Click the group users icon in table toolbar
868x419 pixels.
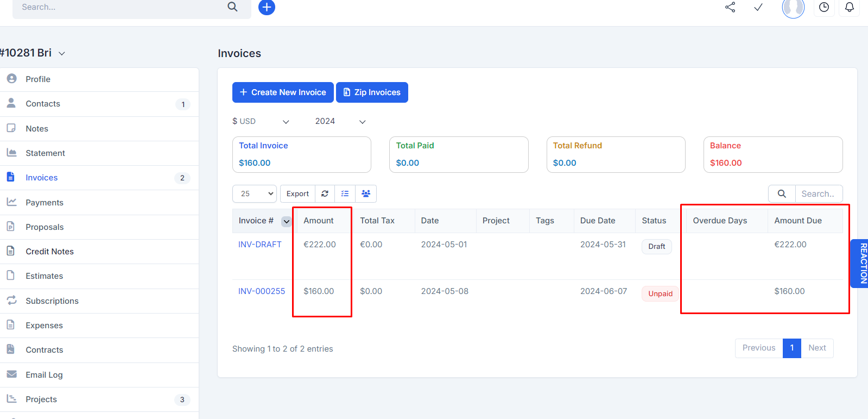366,194
